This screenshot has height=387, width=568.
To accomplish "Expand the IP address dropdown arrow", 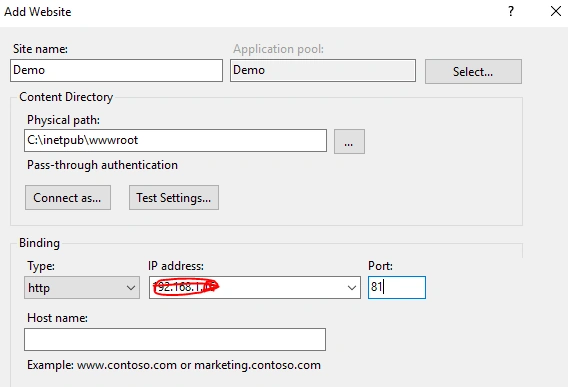I will (x=351, y=288).
